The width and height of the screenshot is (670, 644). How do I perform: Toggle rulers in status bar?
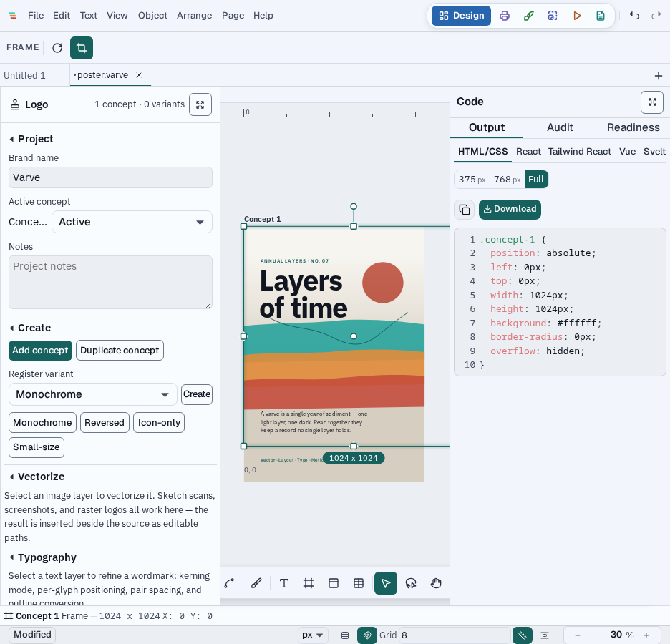pyautogui.click(x=522, y=635)
